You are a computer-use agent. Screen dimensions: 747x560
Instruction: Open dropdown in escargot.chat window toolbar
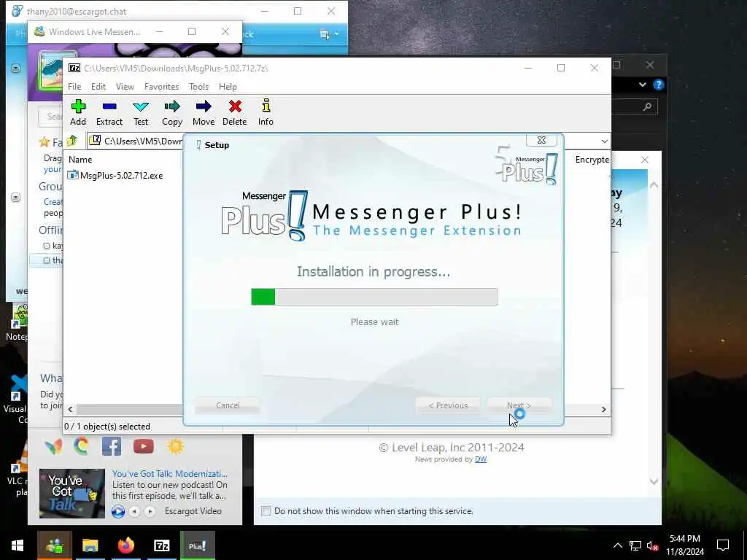(337, 34)
